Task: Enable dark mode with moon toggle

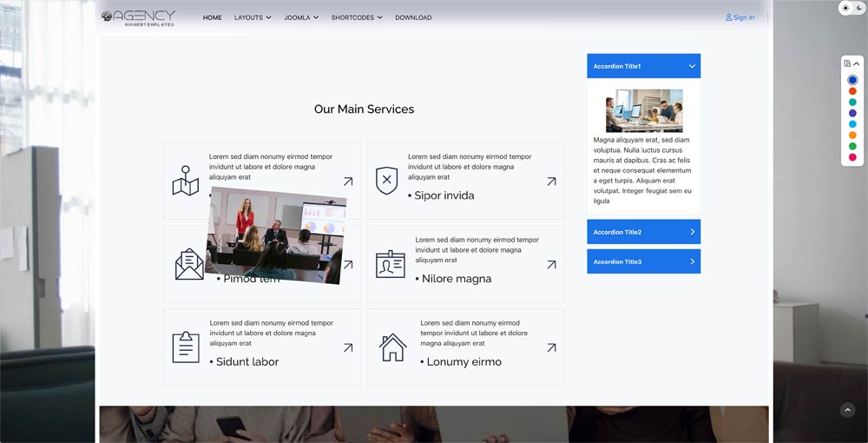Action: 858,8
